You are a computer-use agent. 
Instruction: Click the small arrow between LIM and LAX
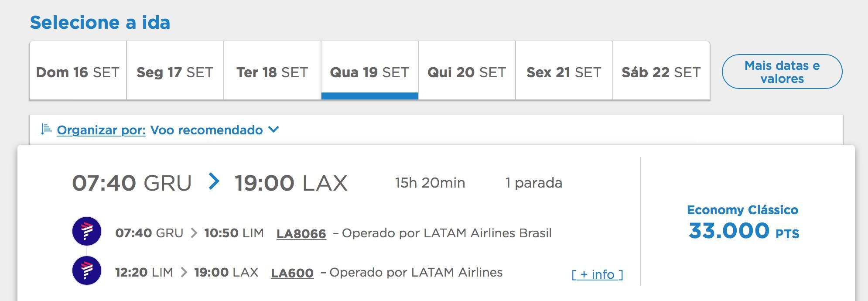(184, 272)
